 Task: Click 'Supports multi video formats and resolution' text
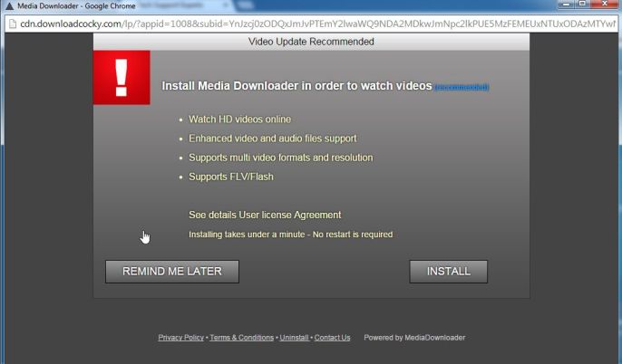(x=281, y=158)
